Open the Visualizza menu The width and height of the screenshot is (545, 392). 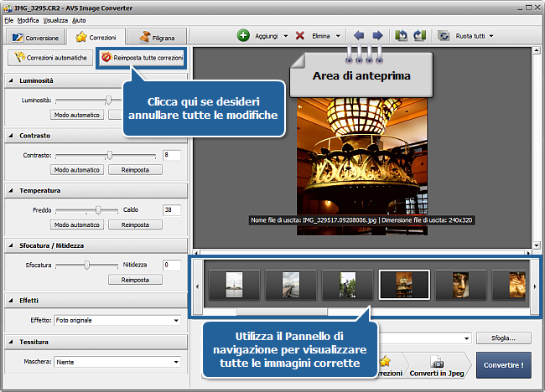[55, 19]
